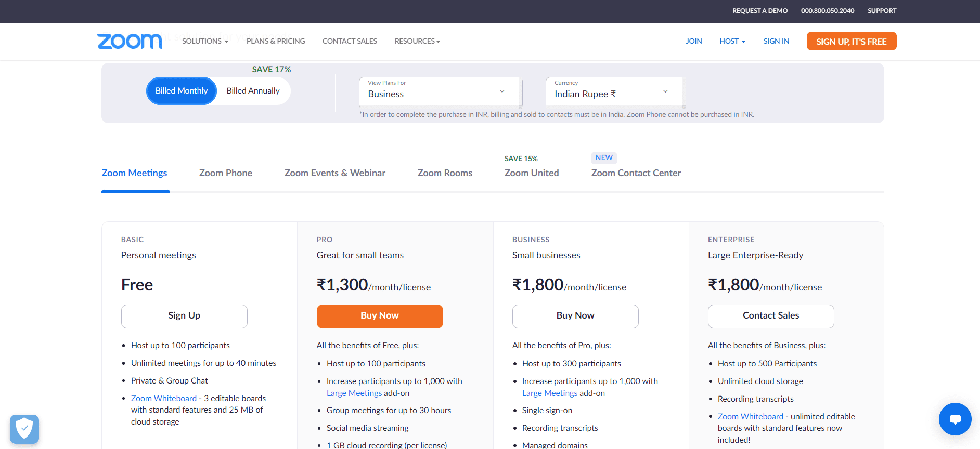The height and width of the screenshot is (449, 980).
Task: Expand the Resources menu
Action: point(417,41)
